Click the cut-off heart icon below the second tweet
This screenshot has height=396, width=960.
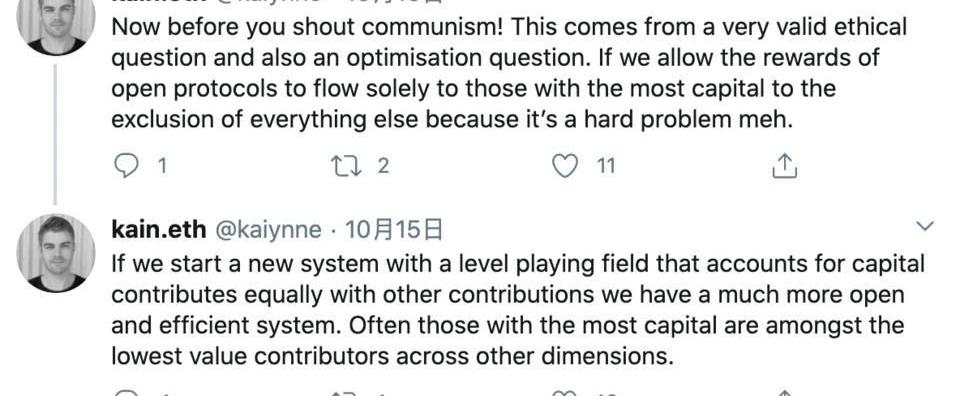[564, 393]
